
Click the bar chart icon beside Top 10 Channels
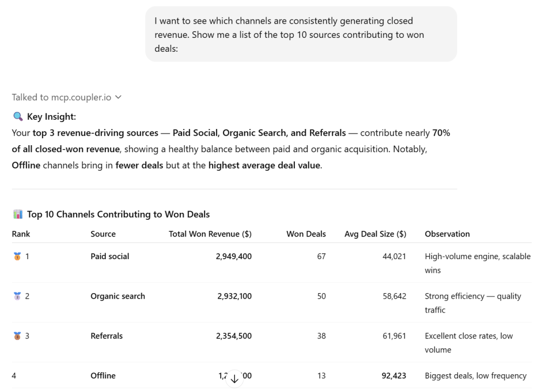coord(18,214)
